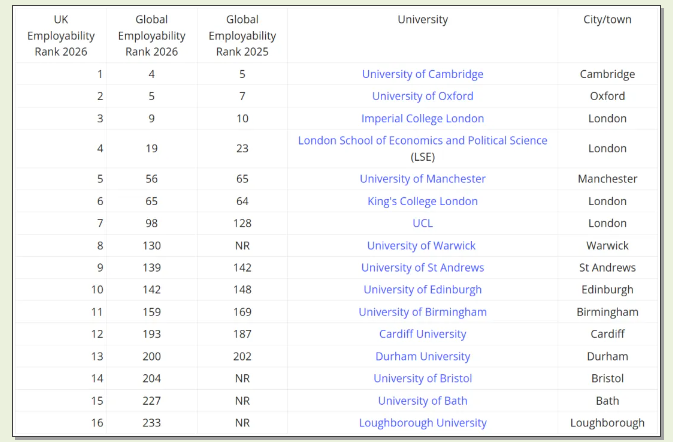
Task: Open the Loughborough University link
Action: (422, 423)
